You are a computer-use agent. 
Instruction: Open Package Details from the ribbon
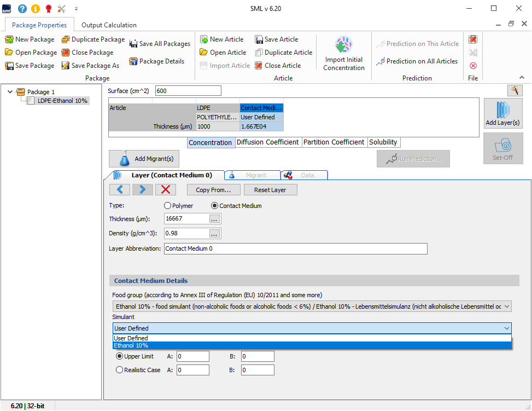156,61
